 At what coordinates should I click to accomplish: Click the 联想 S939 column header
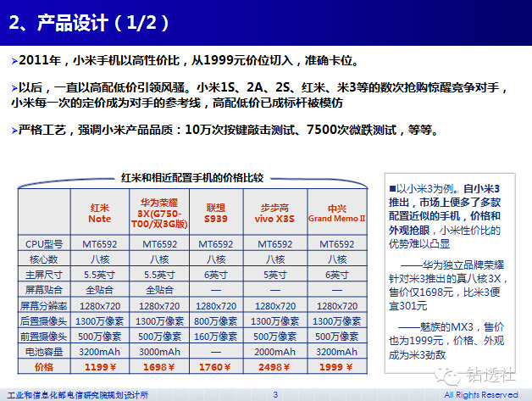coord(216,214)
